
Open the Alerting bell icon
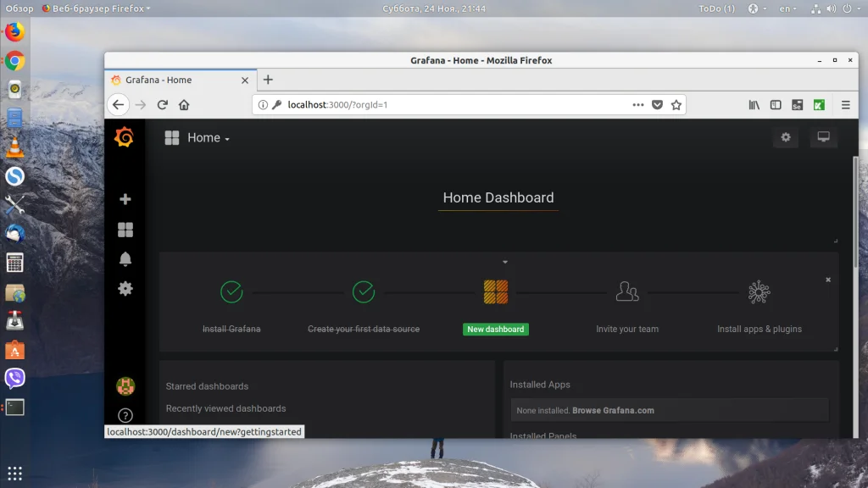pos(125,259)
